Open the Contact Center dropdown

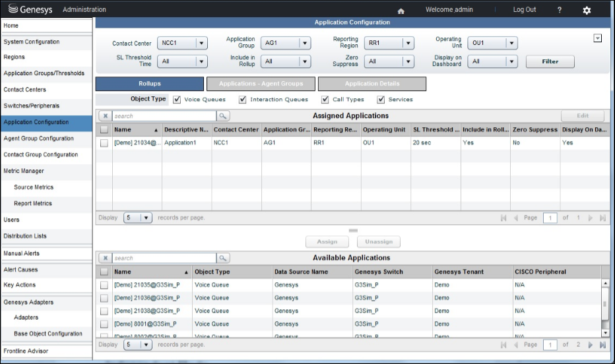point(182,43)
